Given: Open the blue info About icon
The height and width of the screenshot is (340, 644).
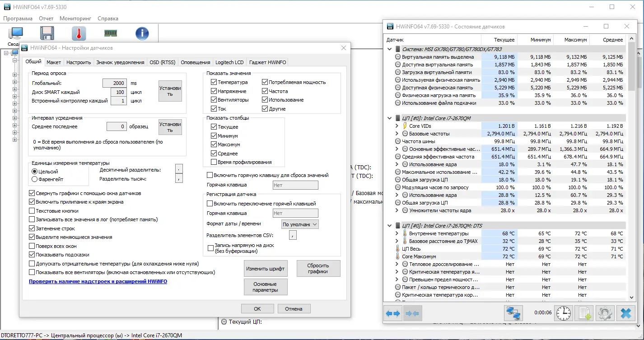Looking at the screenshot, I should tap(142, 34).
